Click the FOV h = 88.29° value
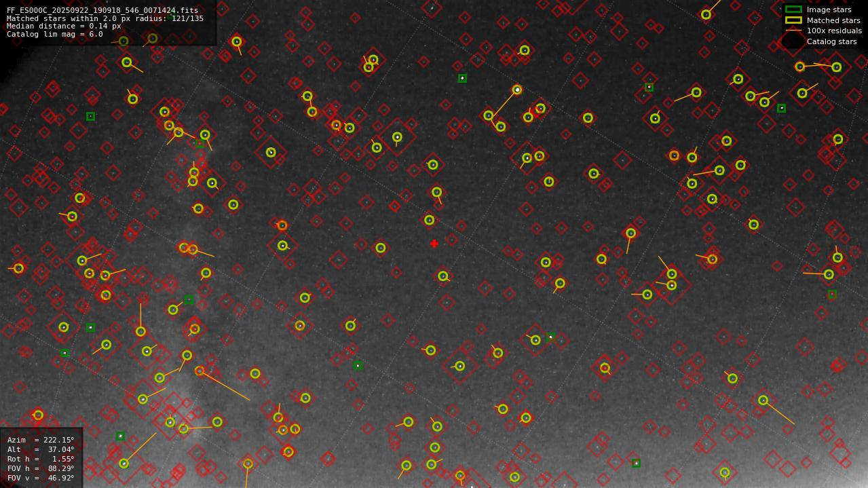The width and height of the screenshot is (868, 488). coord(41,468)
